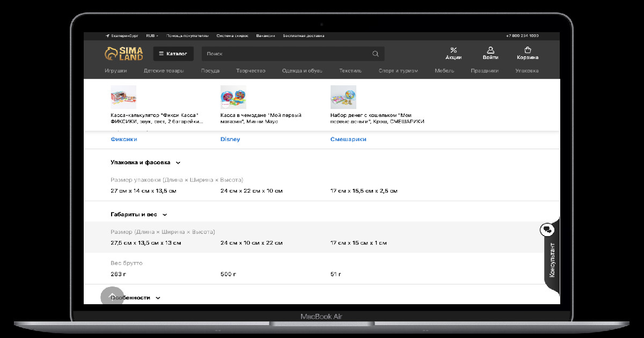This screenshot has height=338, width=644.
Task: Collapse the Упаковка и фасовка section
Action: tap(178, 163)
